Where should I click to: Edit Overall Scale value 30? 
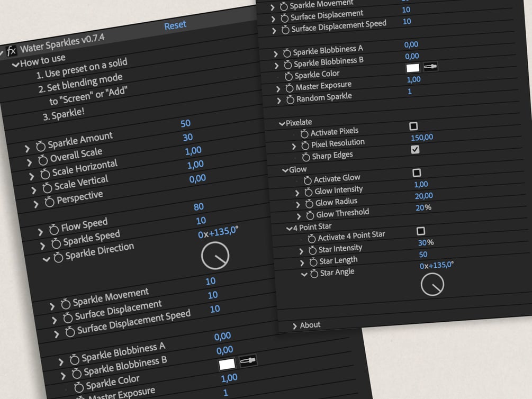point(187,137)
